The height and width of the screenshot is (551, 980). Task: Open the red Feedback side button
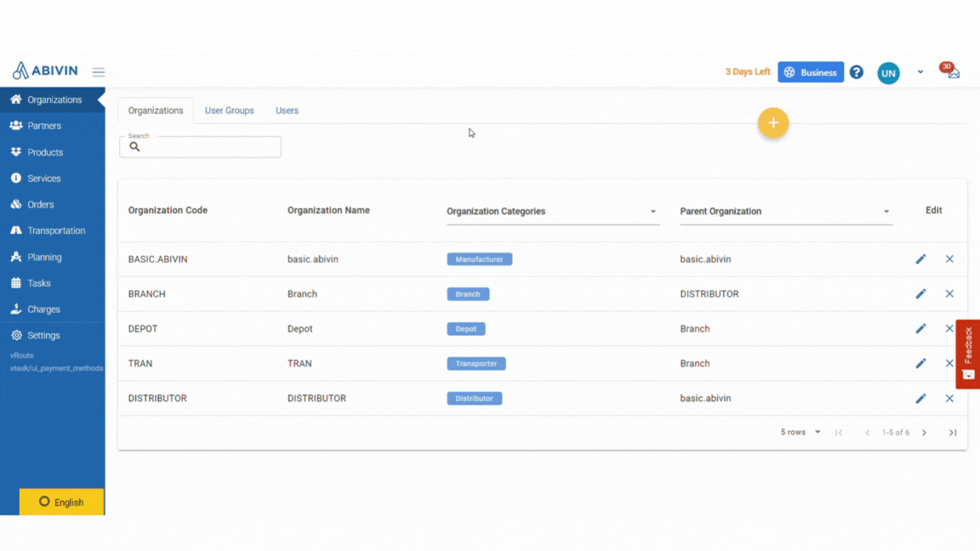click(x=967, y=355)
